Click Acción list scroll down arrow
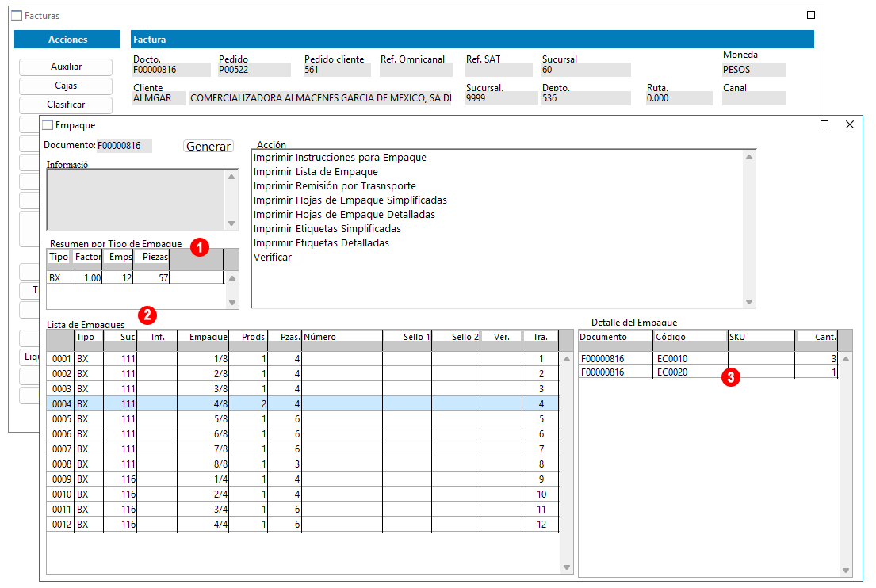This screenshot has height=588, width=876. (x=749, y=302)
